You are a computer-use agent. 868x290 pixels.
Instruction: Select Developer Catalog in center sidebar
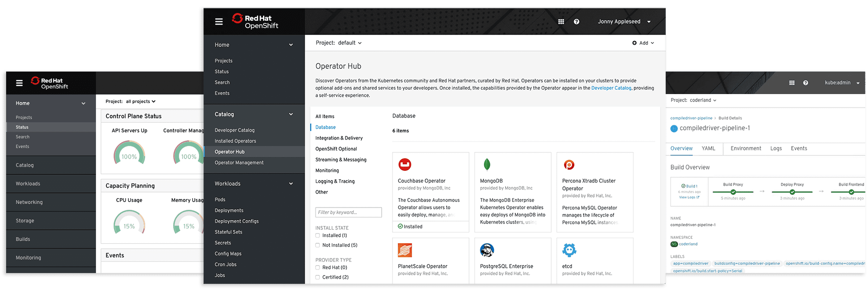[x=234, y=130]
